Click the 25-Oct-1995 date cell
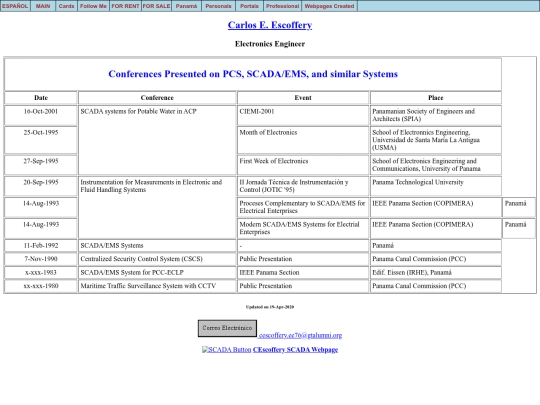The image size is (540, 405). (41, 140)
